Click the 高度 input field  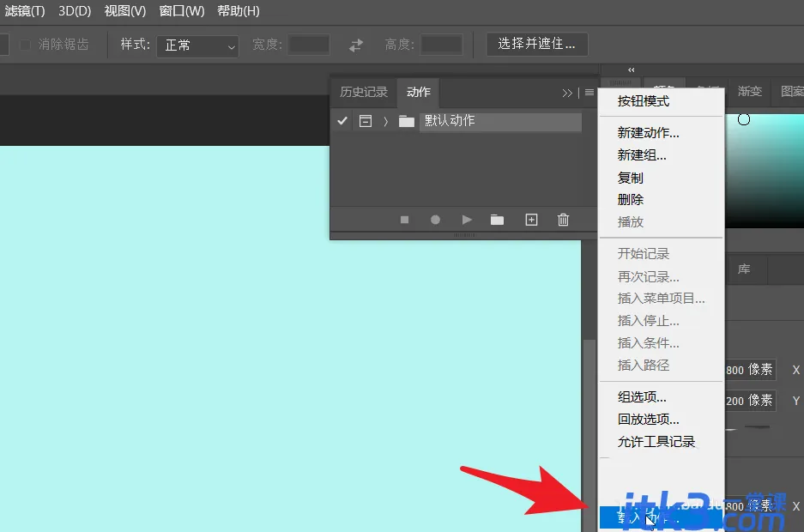pyautogui.click(x=442, y=45)
